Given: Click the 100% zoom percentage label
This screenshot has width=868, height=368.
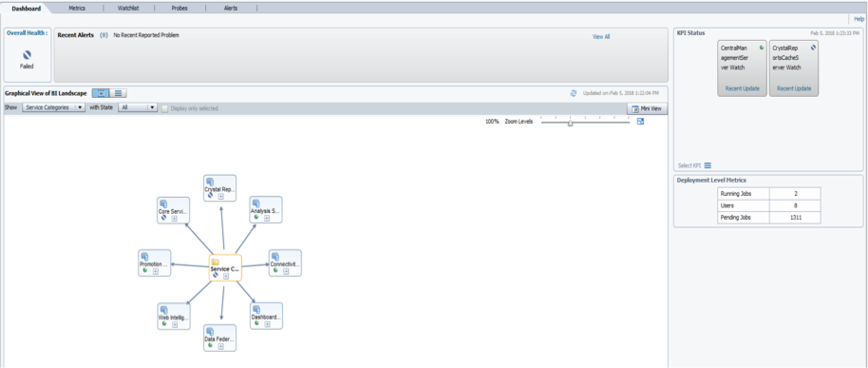Looking at the screenshot, I should pos(492,122).
